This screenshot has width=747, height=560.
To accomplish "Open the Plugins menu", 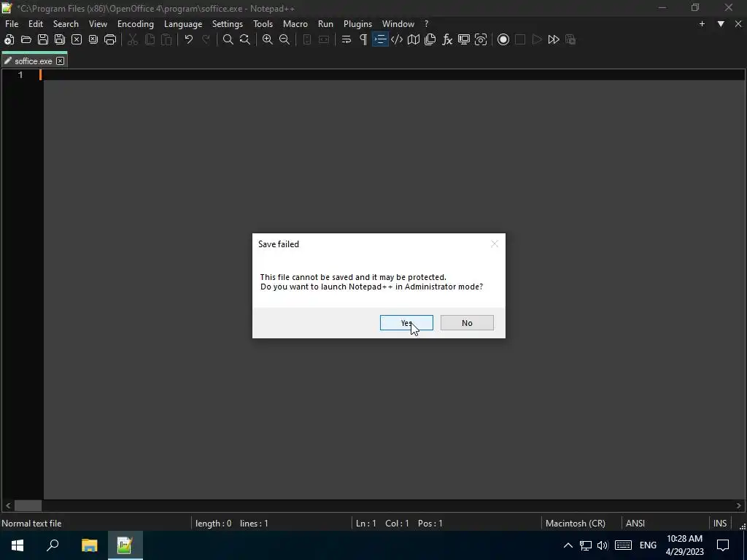I will [x=357, y=24].
